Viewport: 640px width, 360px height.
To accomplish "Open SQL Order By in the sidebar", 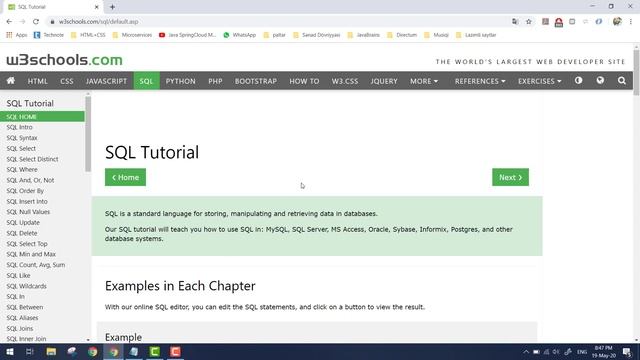I will (25, 191).
